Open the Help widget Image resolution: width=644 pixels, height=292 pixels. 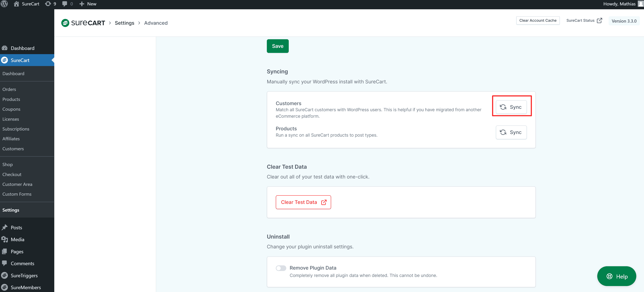[x=617, y=276]
